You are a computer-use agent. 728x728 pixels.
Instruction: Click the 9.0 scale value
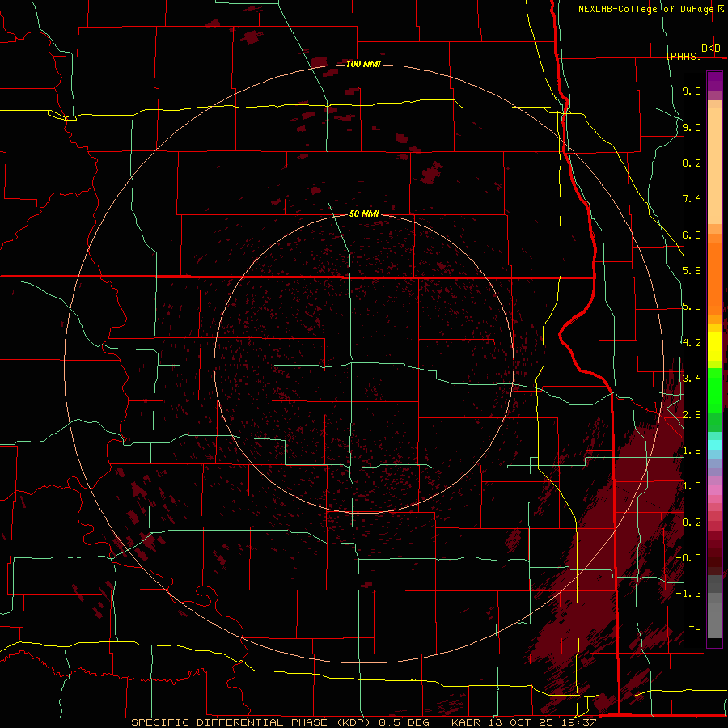click(692, 127)
